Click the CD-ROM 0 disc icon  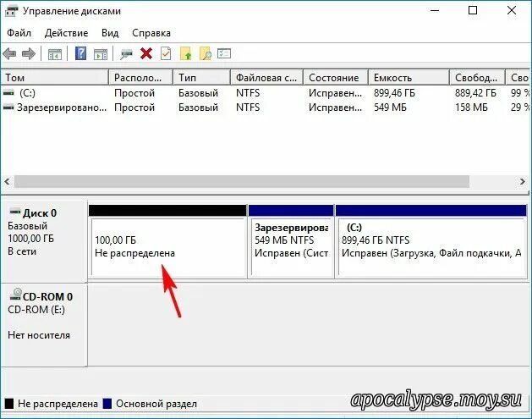(15, 295)
